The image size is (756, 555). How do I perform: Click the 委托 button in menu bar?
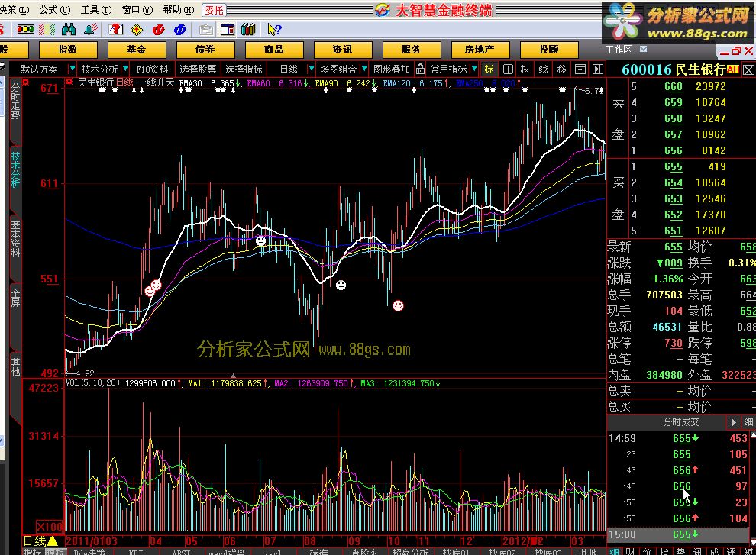(214, 10)
